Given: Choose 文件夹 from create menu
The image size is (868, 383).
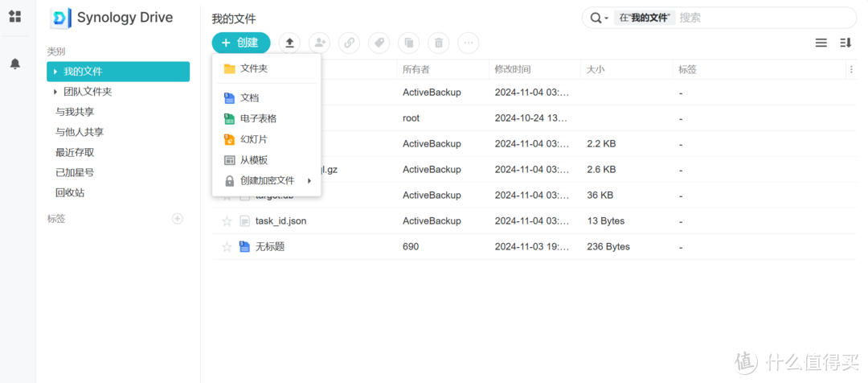Looking at the screenshot, I should 266,68.
